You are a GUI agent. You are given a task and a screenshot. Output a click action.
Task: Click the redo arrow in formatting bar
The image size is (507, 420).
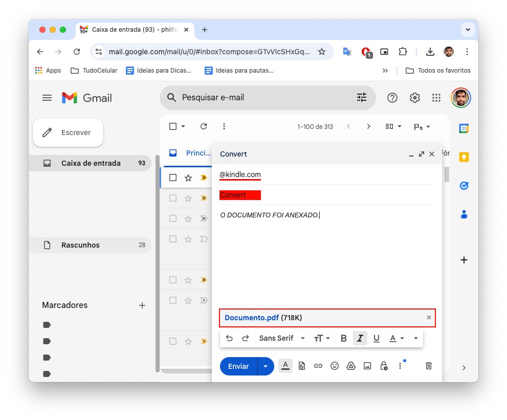[x=246, y=338]
